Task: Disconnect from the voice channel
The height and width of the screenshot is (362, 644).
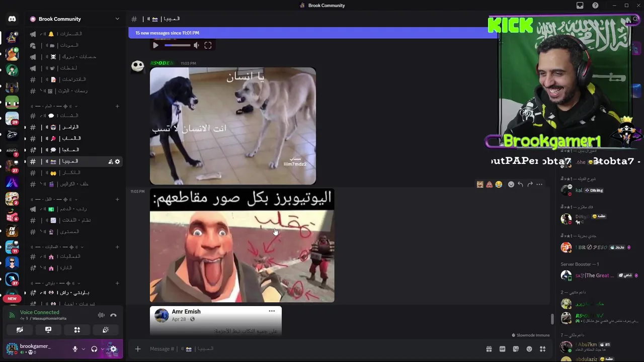Action: point(113,315)
